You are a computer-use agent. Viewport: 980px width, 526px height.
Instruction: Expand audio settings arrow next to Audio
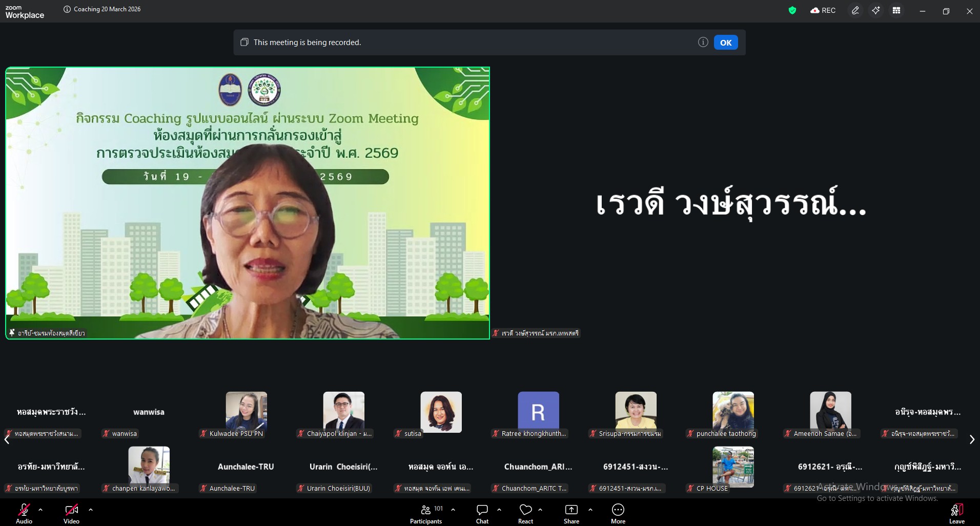[40, 510]
